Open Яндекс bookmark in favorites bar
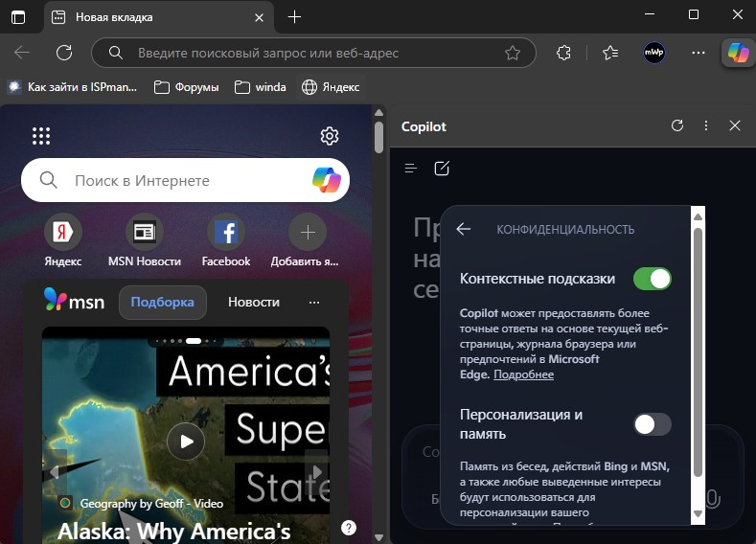 [x=331, y=87]
